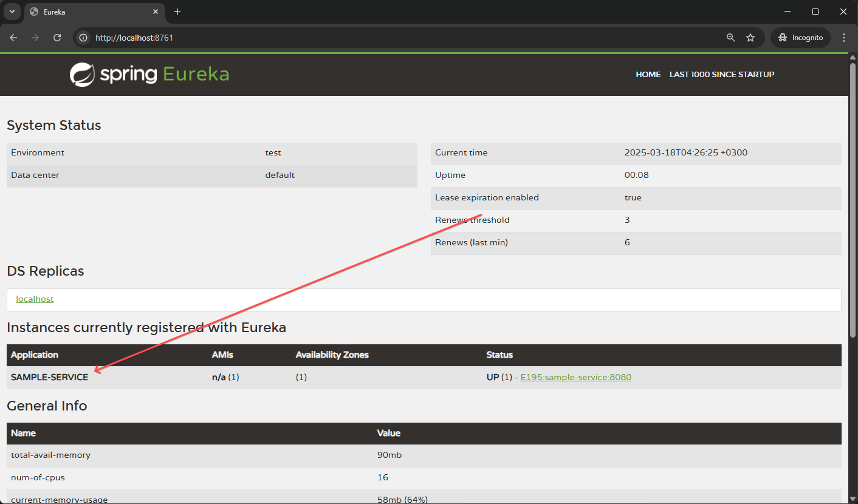Open the Incognito profile button
Image resolution: width=858 pixels, height=504 pixels.
click(800, 38)
